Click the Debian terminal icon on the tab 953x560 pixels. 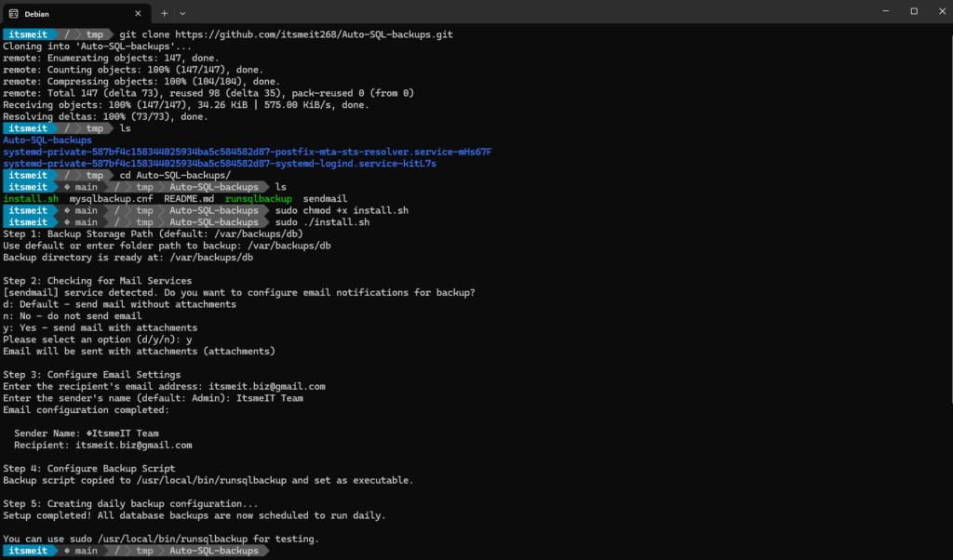point(13,13)
